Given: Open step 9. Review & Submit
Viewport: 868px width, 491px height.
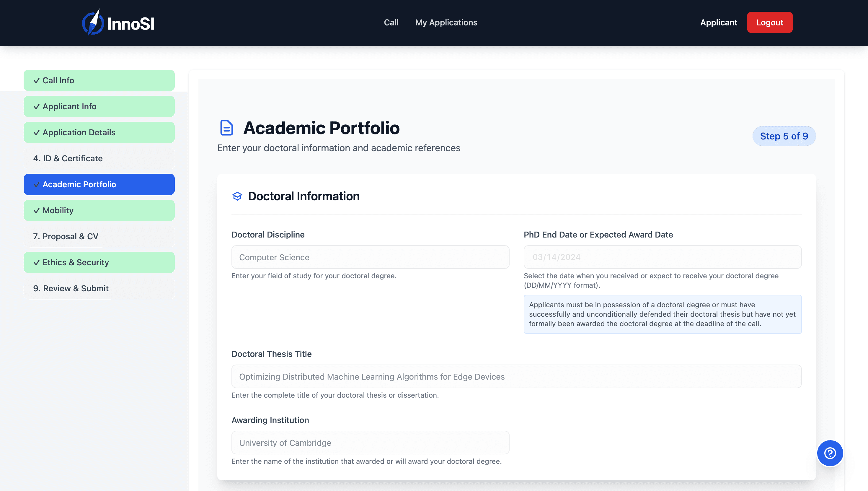Looking at the screenshot, I should (x=99, y=288).
